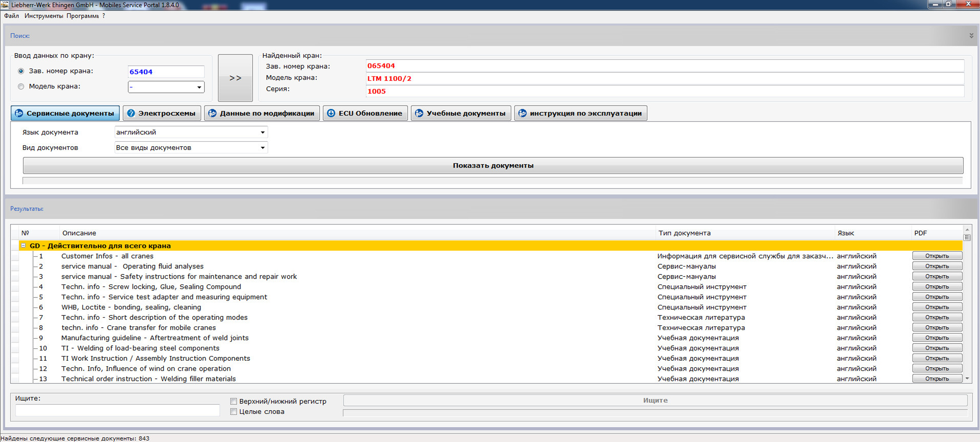Open the Язык документа dropdown
This screenshot has width=980, height=442.
point(262,132)
